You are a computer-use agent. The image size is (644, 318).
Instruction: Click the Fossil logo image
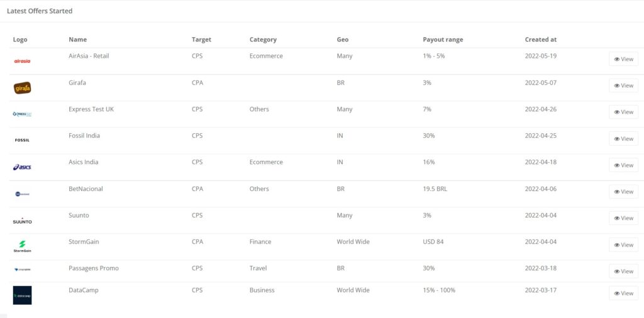click(x=22, y=140)
